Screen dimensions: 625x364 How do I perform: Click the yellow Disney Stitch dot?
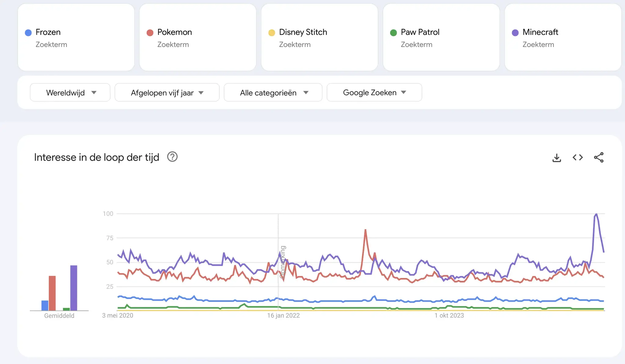click(x=272, y=33)
